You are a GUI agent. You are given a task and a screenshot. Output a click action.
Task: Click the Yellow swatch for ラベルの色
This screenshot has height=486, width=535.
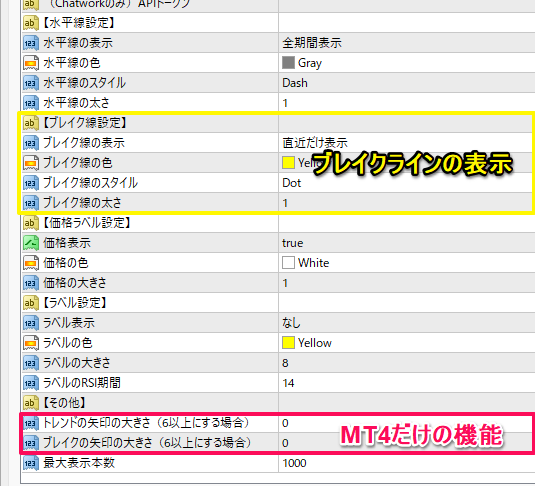[288, 343]
